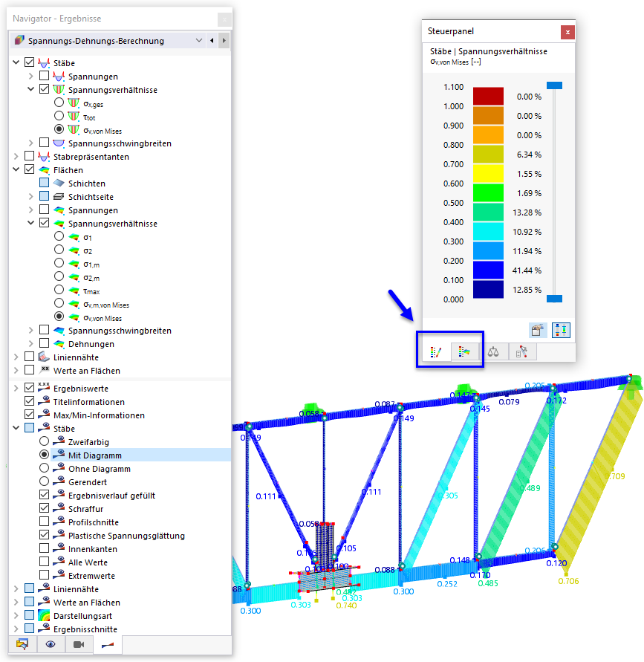Enable Profilschnitte checkbox
The height and width of the screenshot is (662, 644).
tap(44, 522)
